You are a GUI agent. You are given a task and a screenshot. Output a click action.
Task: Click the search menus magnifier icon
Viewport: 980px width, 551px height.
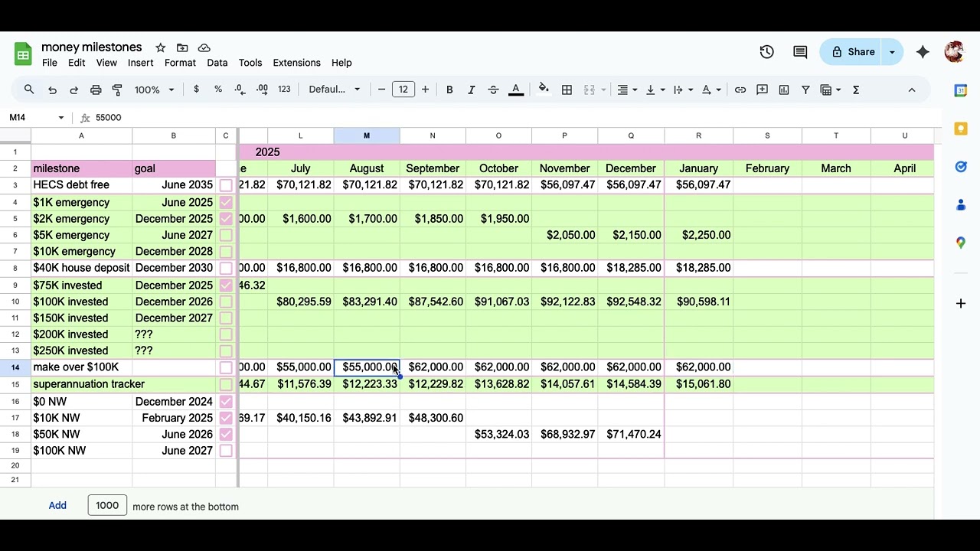[x=29, y=90]
